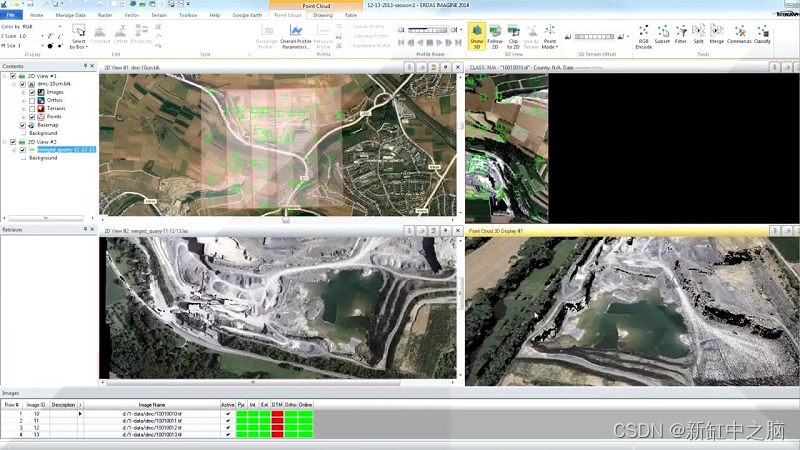Expand the Terrains tree node
Image resolution: width=800 pixels, height=450 pixels.
pyautogui.click(x=23, y=109)
